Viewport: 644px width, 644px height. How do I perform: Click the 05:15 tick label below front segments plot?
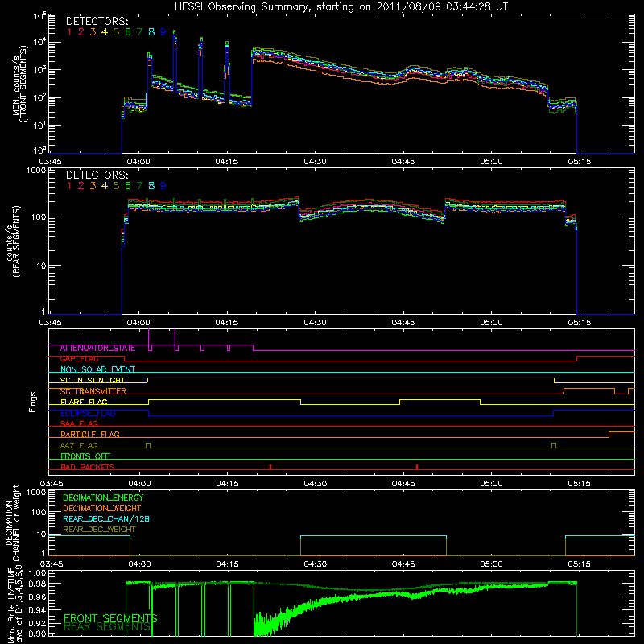[x=579, y=162]
